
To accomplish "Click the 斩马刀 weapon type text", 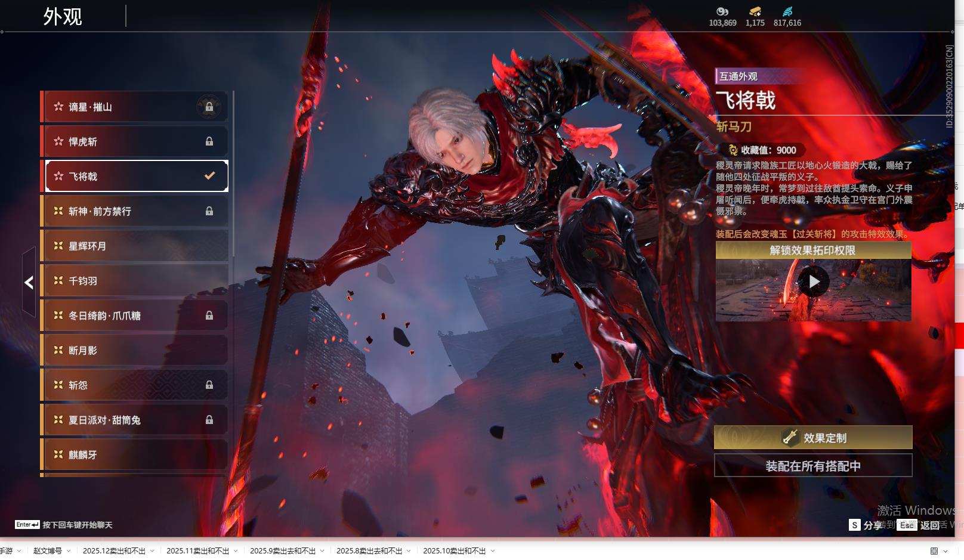I will 734,126.
